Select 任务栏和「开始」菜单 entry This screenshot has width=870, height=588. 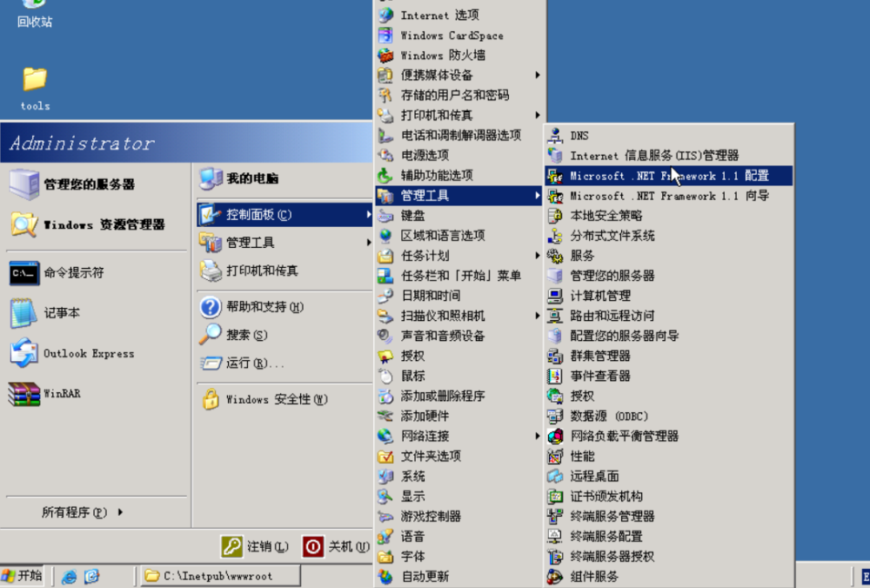pyautogui.click(x=458, y=276)
